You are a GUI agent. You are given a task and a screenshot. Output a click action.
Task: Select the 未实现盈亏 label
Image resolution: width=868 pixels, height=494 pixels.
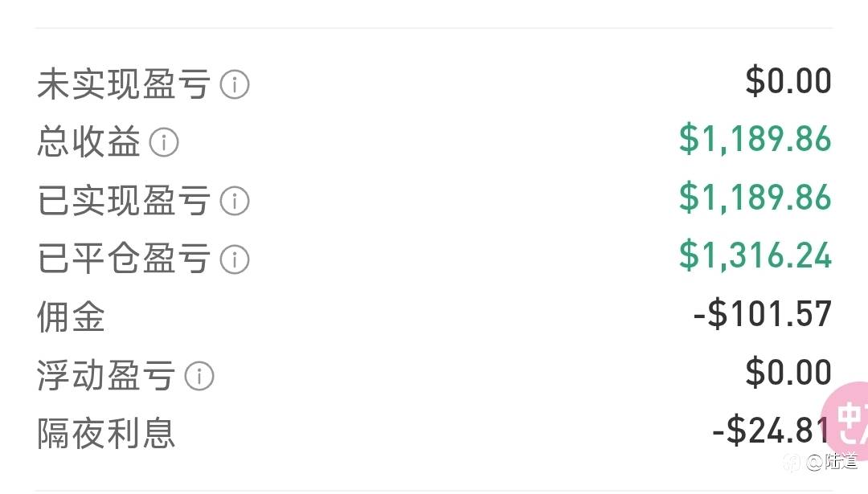[124, 84]
